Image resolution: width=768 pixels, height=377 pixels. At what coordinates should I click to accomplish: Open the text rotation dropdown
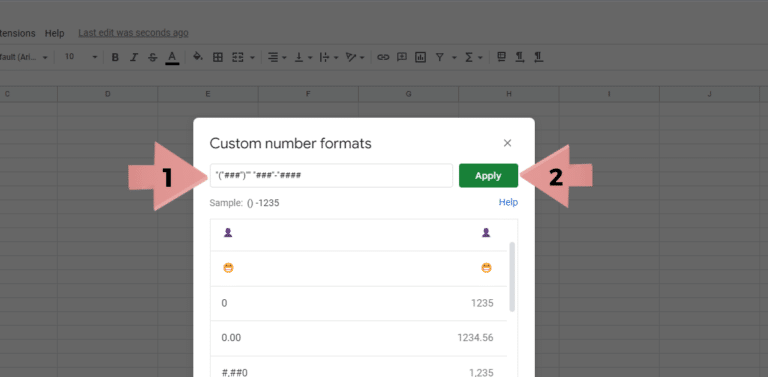click(x=355, y=57)
